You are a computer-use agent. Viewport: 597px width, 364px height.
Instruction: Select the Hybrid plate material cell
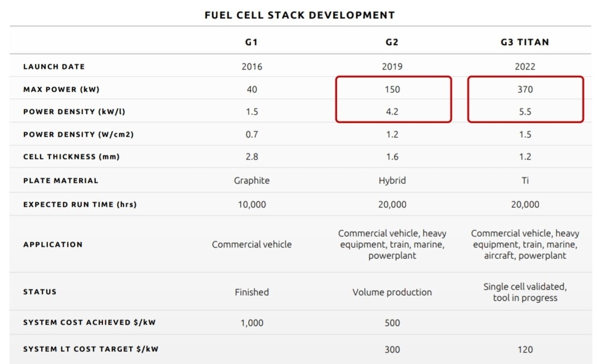392,181
